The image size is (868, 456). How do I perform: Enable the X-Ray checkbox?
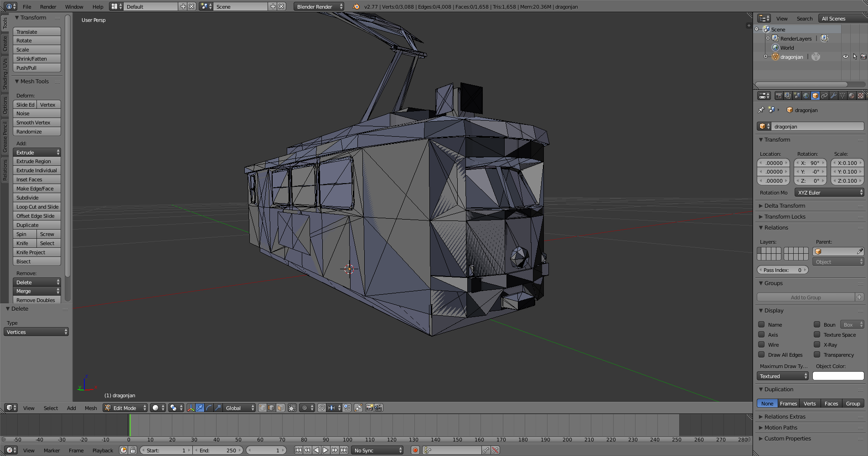click(x=817, y=344)
